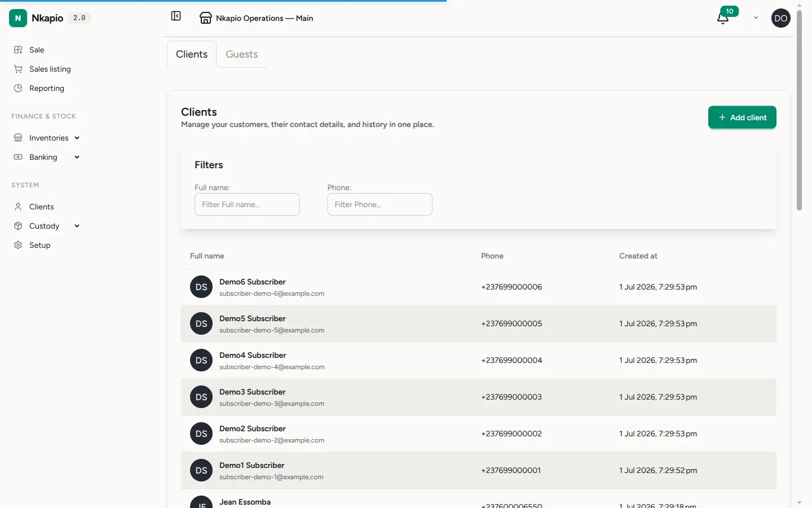Click the Demo2 Subscriber name
The height and width of the screenshot is (508, 812).
click(x=253, y=428)
